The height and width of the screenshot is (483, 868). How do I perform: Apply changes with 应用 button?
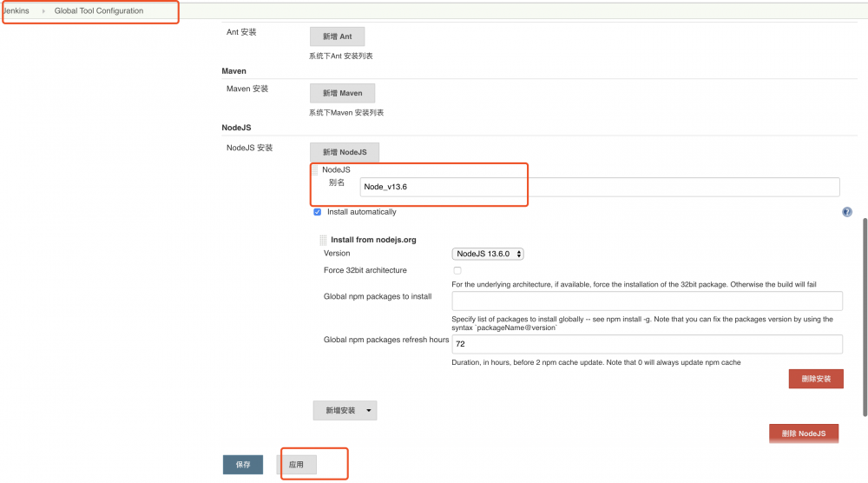(x=297, y=465)
